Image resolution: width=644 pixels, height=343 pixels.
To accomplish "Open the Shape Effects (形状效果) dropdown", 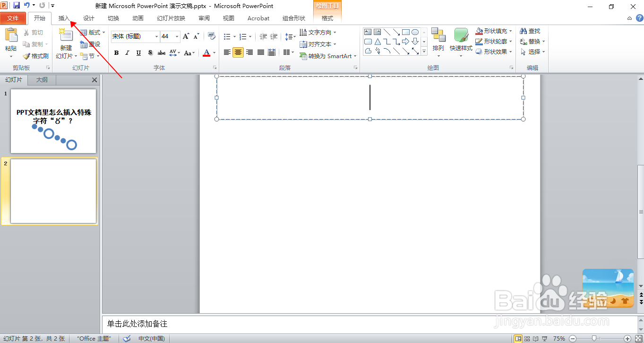I will click(x=494, y=52).
